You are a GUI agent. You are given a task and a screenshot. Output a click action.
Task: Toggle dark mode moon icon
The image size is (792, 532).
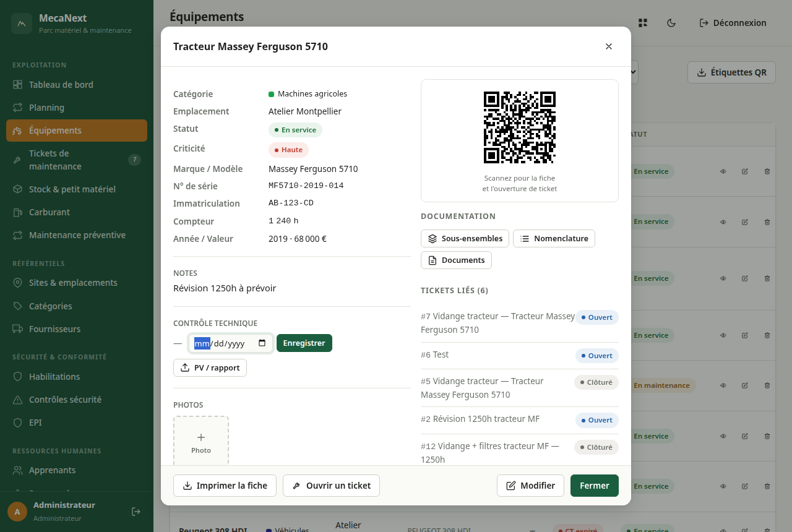coord(671,23)
